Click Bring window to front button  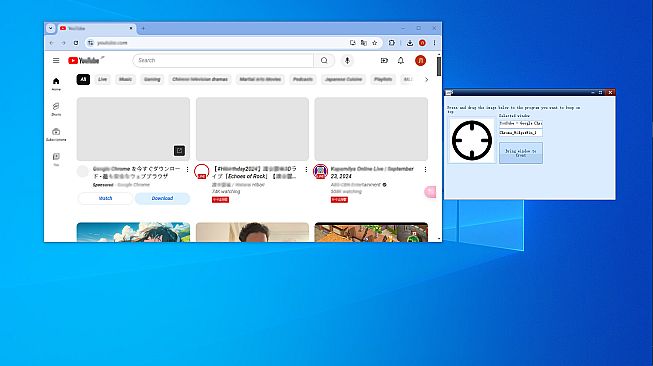tap(521, 153)
